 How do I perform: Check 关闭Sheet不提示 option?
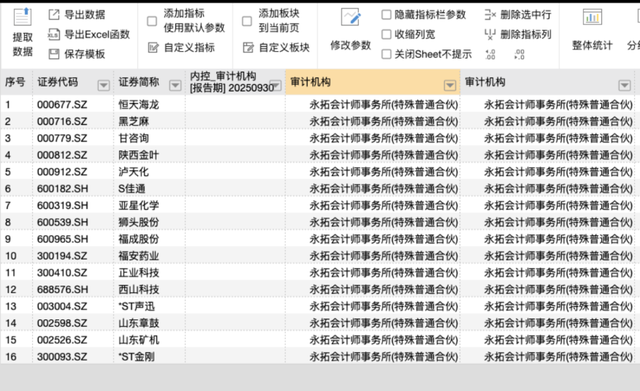coord(386,54)
